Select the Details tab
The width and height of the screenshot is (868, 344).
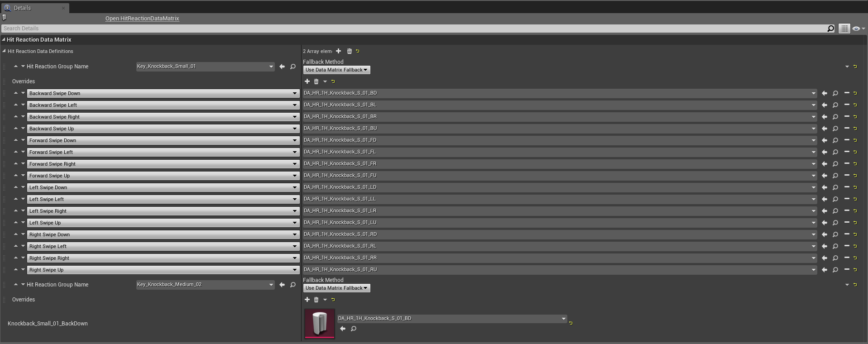pos(22,8)
